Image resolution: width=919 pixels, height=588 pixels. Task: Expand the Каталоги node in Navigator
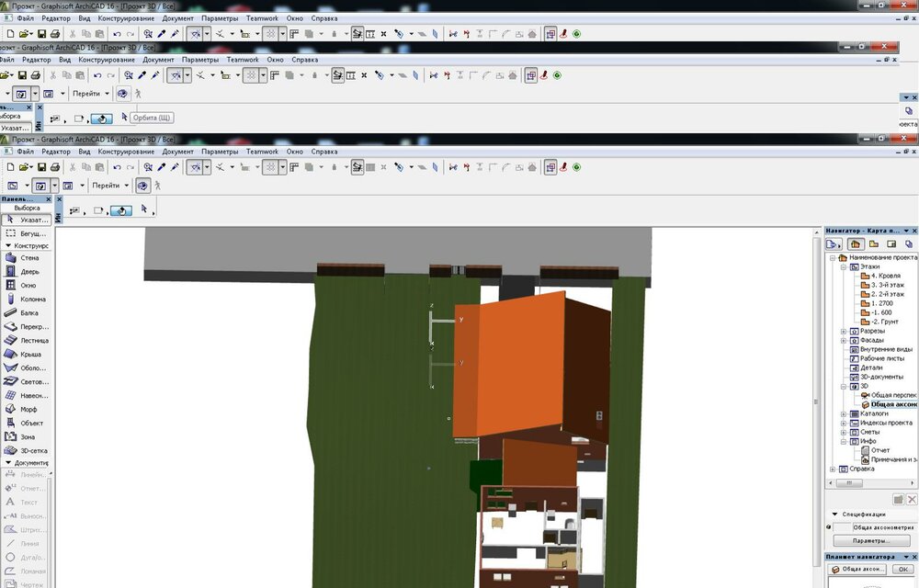(844, 414)
